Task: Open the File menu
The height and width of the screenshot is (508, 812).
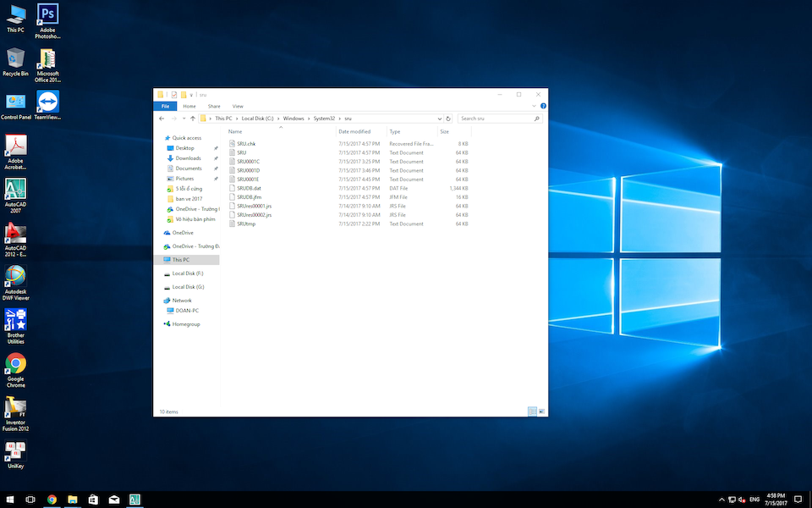Action: tap(165, 106)
